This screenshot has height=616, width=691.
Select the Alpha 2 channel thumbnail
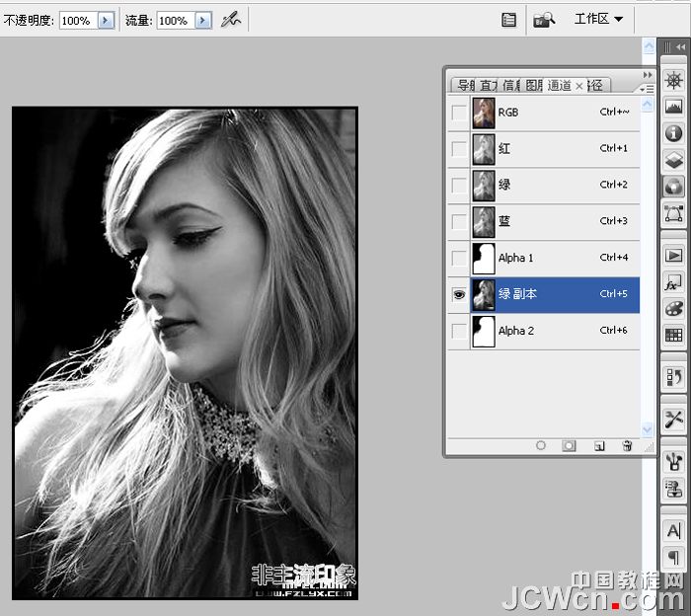pyautogui.click(x=484, y=332)
